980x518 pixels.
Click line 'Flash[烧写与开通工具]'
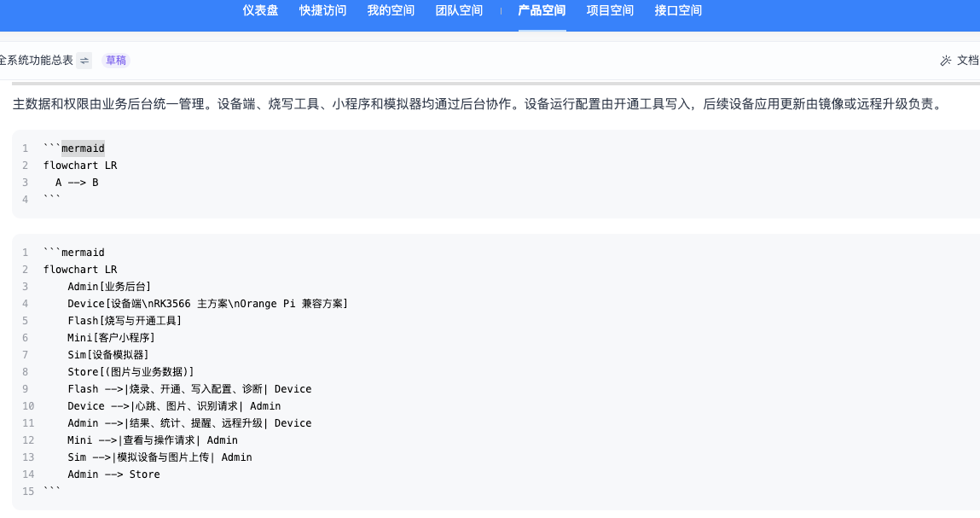(125, 321)
